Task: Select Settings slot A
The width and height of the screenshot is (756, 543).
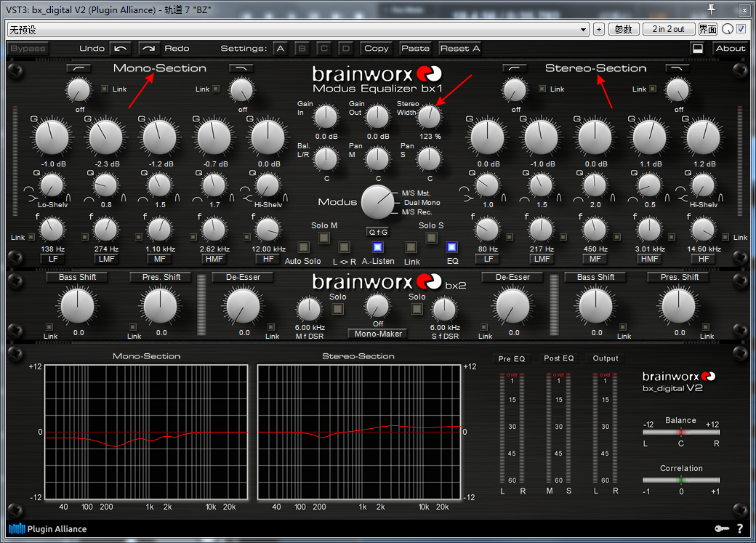Action: pyautogui.click(x=280, y=48)
